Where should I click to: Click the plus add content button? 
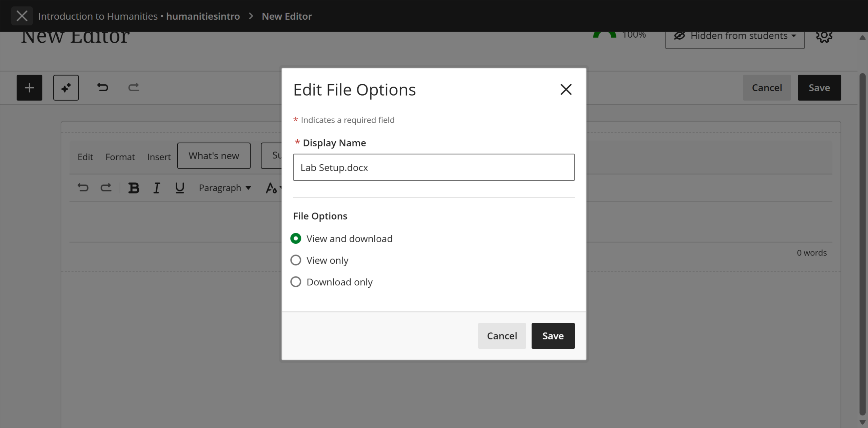click(x=29, y=88)
